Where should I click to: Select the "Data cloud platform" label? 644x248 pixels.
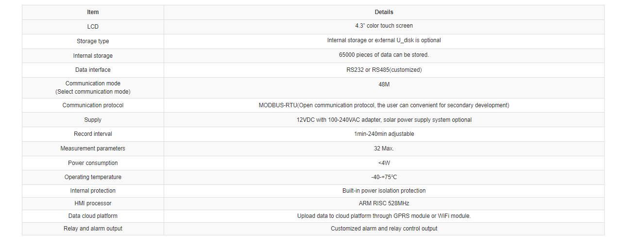click(x=93, y=216)
